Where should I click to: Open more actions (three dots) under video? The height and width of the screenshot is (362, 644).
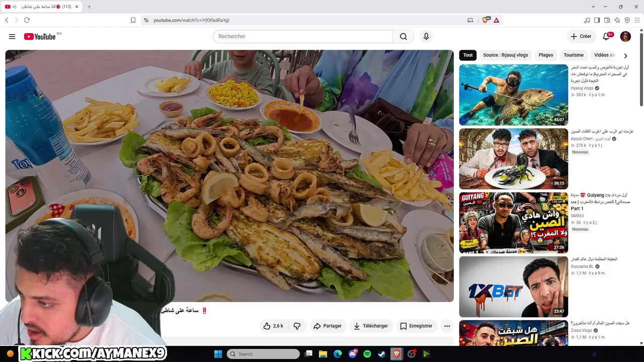tap(447, 326)
